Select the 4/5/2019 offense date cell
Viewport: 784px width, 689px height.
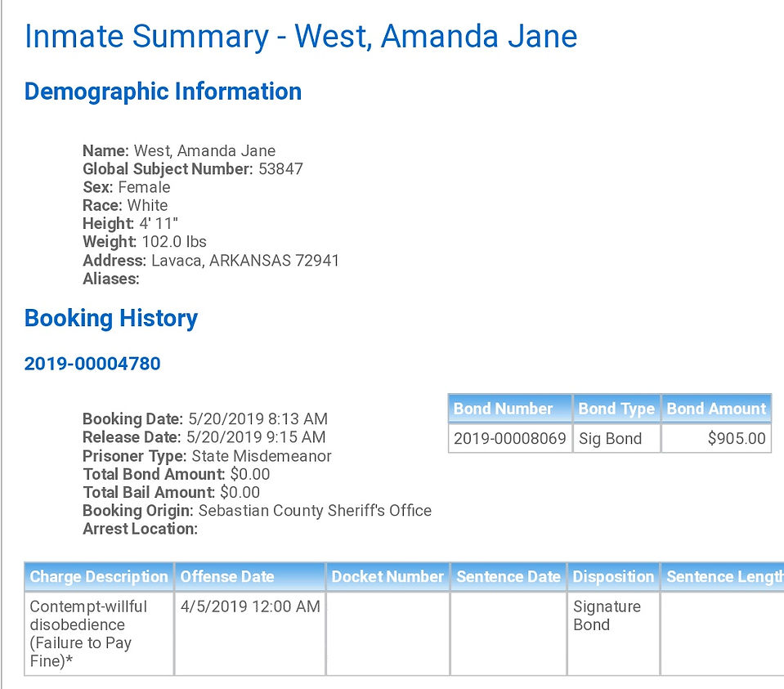coord(250,633)
